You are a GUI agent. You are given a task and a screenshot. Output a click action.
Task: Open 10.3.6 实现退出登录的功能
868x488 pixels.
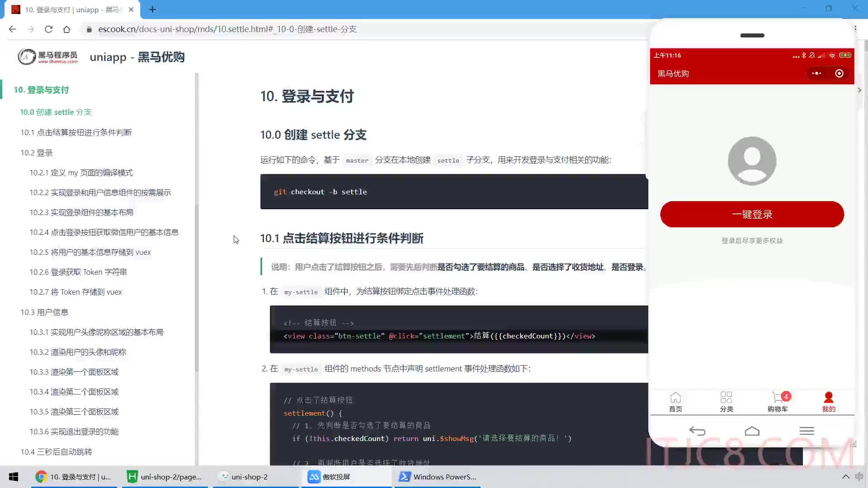[74, 432]
